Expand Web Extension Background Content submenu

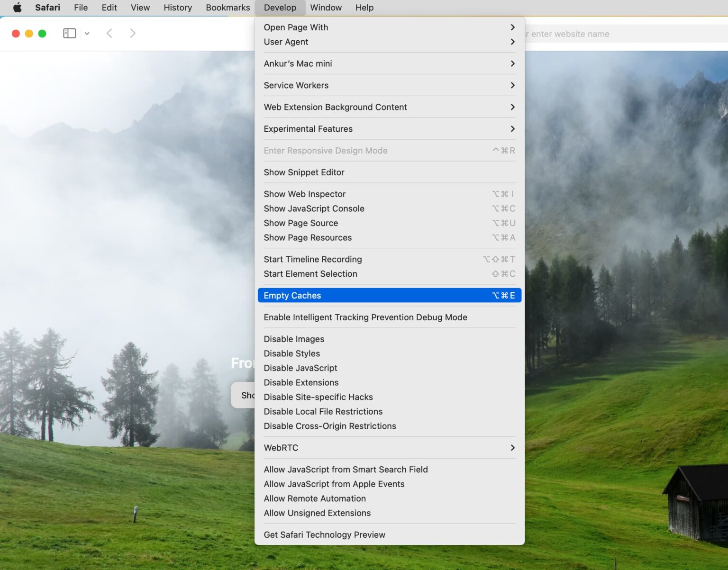coord(390,107)
